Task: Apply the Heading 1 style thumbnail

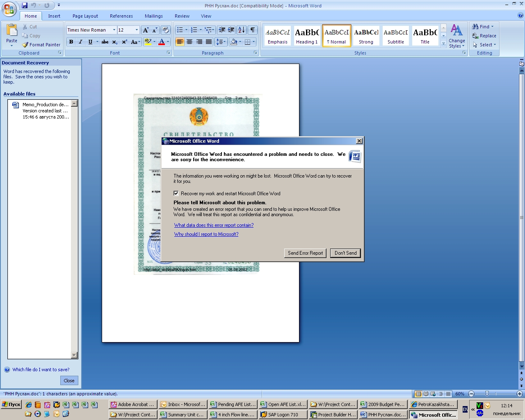Action: (x=307, y=36)
